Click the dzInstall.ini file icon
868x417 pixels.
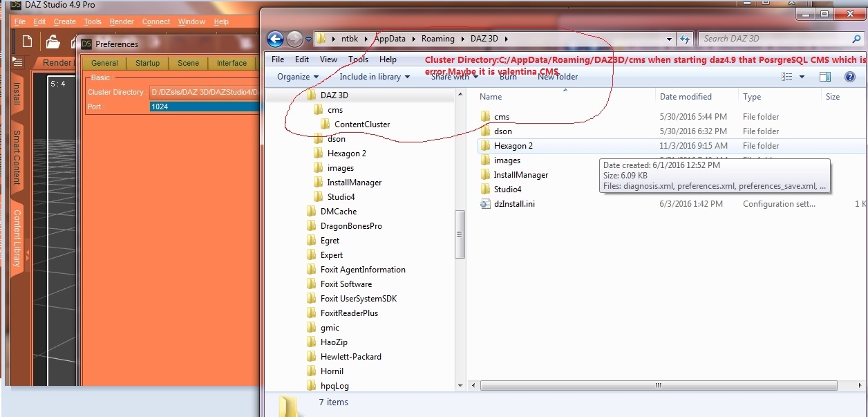pos(485,203)
